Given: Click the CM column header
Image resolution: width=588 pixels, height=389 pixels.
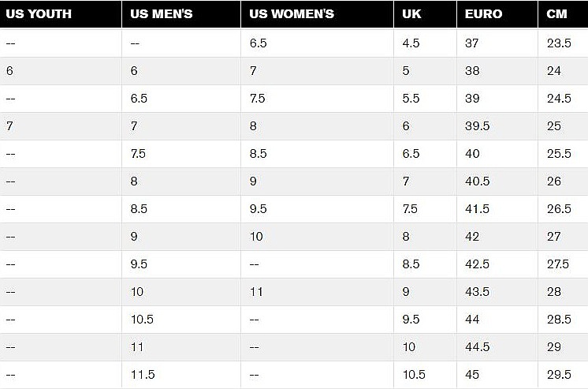Looking at the screenshot, I should (x=556, y=14).
